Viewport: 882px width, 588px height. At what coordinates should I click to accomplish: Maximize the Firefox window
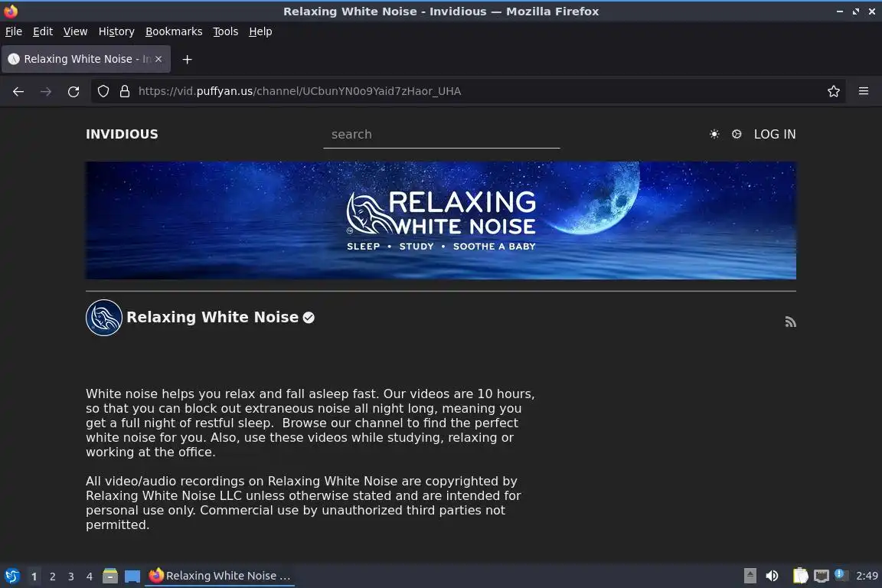pos(855,11)
